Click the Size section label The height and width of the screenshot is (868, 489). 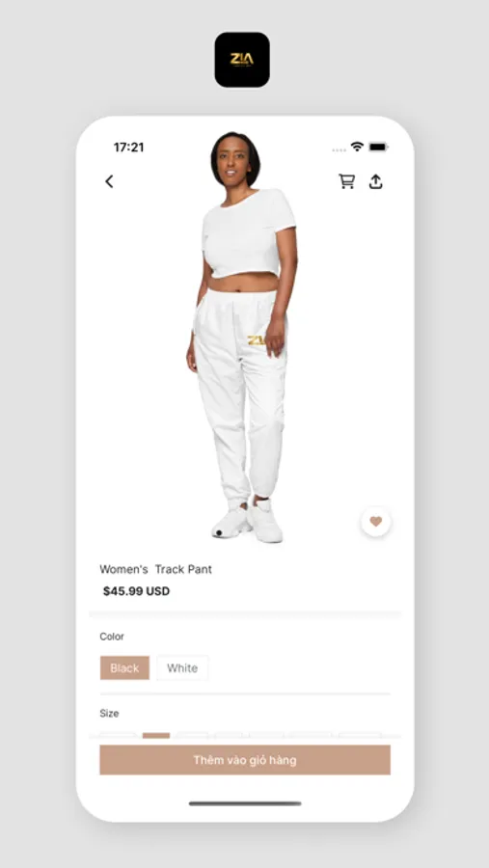(x=109, y=713)
